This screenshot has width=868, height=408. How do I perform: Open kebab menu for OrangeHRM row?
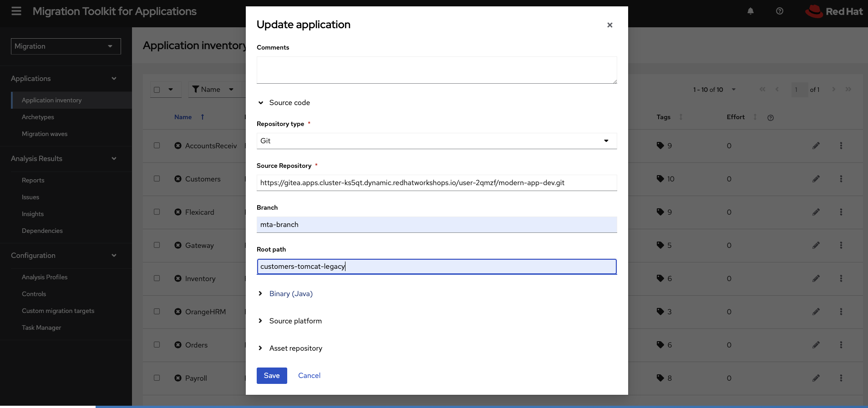tap(841, 312)
